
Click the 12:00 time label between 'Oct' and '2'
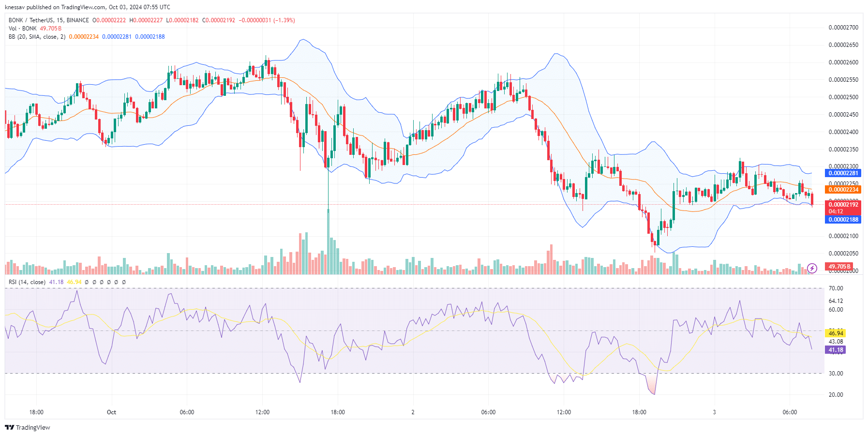[x=262, y=412]
